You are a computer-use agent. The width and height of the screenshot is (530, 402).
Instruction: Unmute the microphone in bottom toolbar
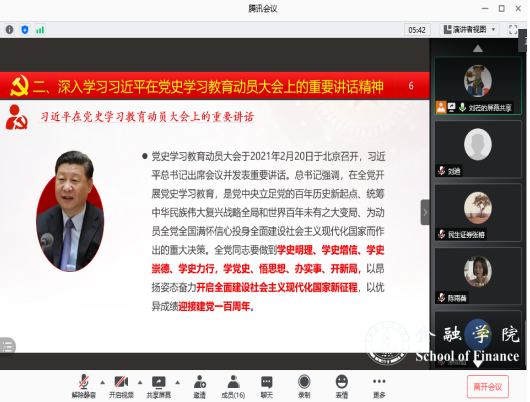coord(83,386)
